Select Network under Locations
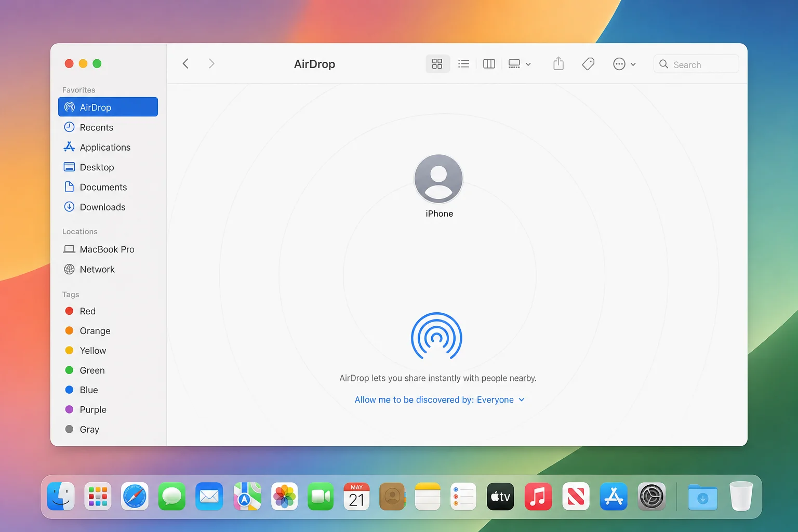This screenshot has height=532, width=798. (x=108, y=269)
